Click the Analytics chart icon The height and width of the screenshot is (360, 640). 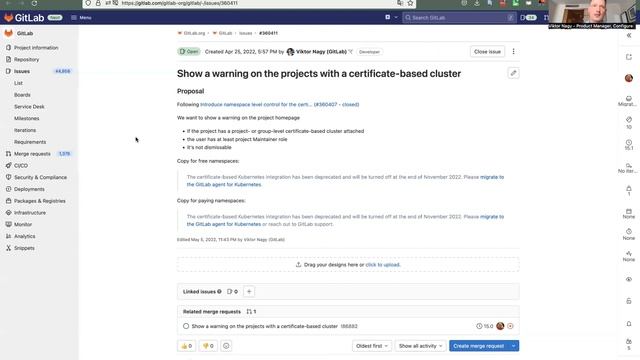[8, 237]
